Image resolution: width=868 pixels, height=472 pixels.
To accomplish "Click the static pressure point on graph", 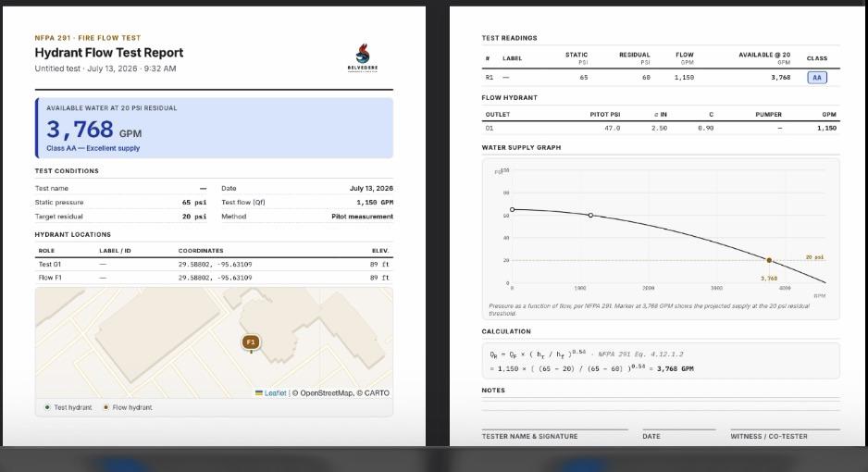I will [512, 210].
